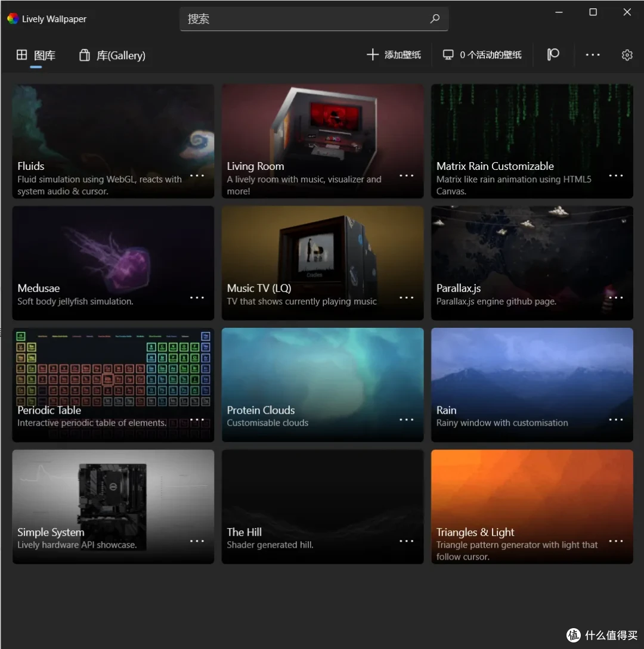
Task: Click the Lively Wallpaper app logo
Action: pos(13,18)
